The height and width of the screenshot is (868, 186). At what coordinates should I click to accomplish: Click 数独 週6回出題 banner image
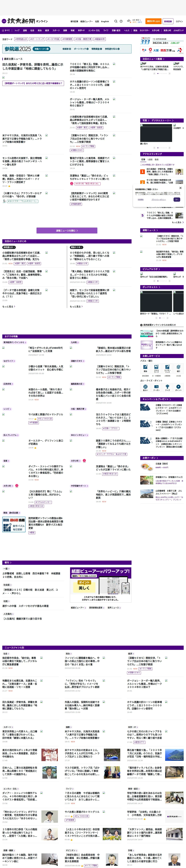click(14, 524)
